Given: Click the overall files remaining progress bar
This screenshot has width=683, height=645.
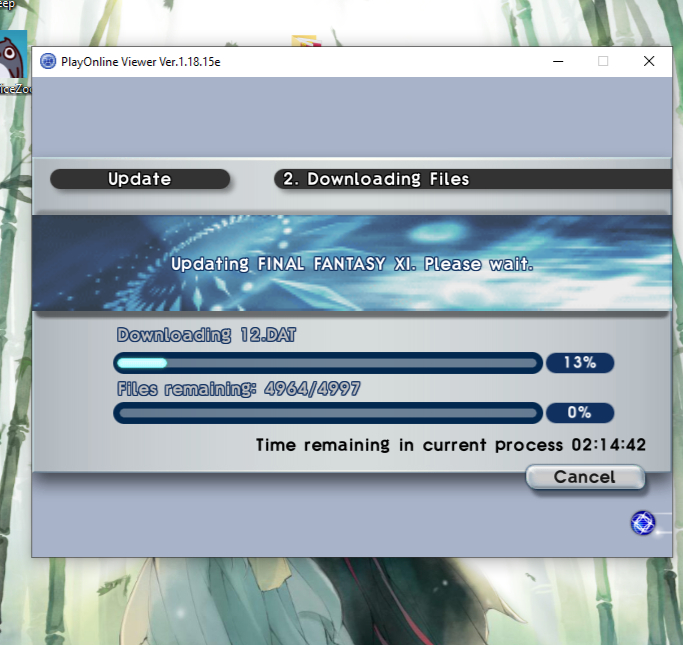Looking at the screenshot, I should (328, 412).
